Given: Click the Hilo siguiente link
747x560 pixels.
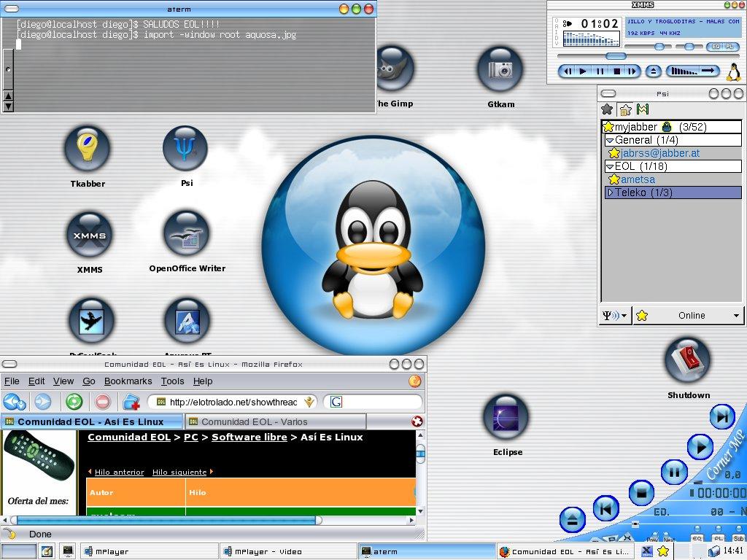Looking at the screenshot, I should click(179, 472).
